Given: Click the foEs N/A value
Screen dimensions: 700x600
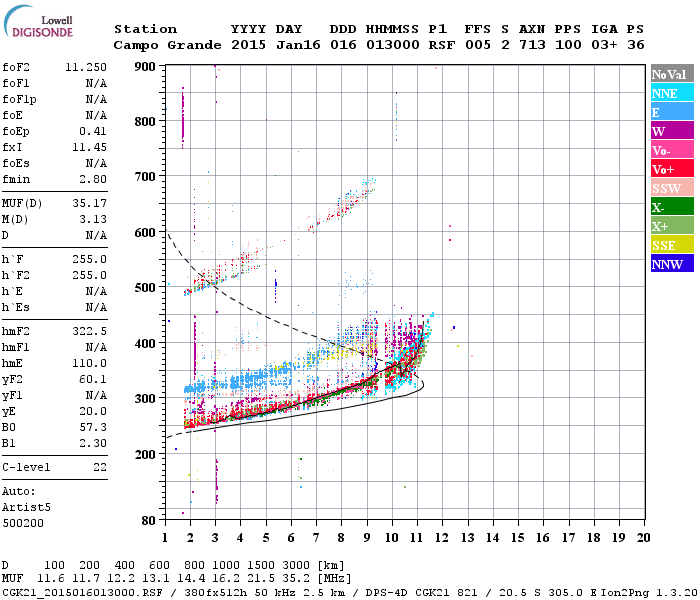Looking at the screenshot, I should (x=96, y=163).
